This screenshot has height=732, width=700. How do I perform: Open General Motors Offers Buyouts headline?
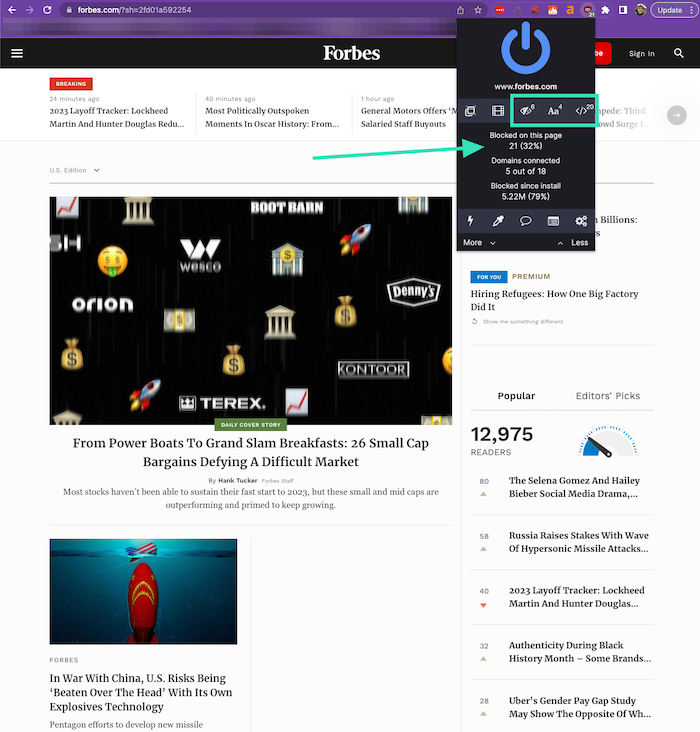pyautogui.click(x=409, y=117)
